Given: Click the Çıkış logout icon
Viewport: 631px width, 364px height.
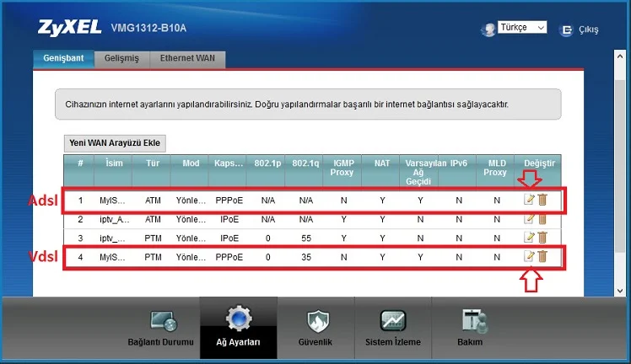Looking at the screenshot, I should pyautogui.click(x=566, y=29).
